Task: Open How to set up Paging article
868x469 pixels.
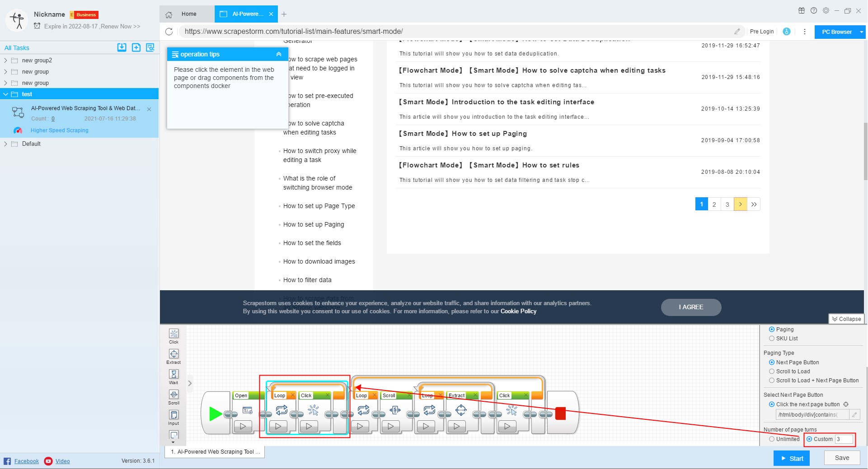Action: coord(314,225)
